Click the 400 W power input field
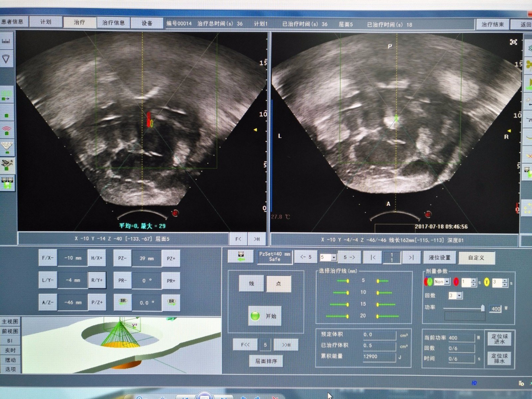The image size is (532, 399). click(495, 309)
